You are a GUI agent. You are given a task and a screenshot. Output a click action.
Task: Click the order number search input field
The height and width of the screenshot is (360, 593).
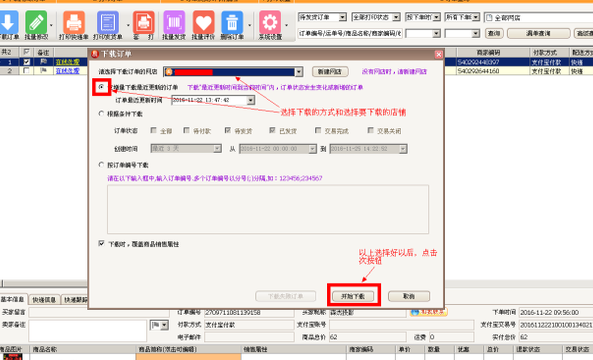click(x=350, y=33)
